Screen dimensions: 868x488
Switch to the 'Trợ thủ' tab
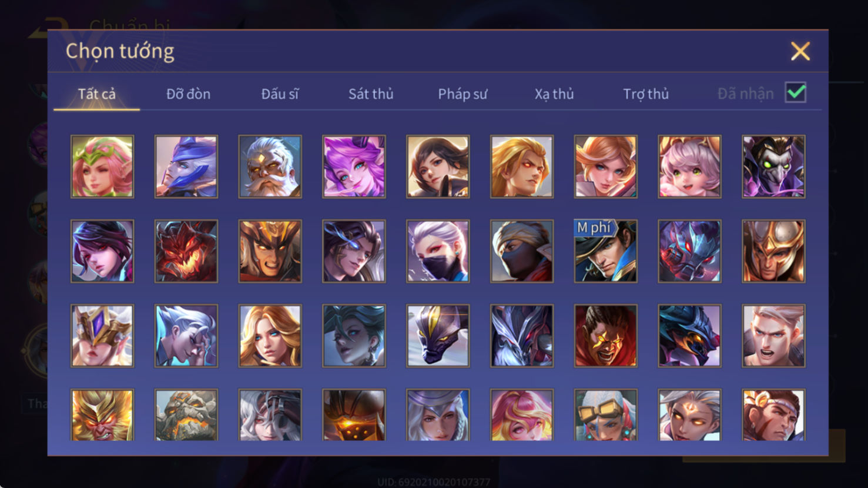646,94
